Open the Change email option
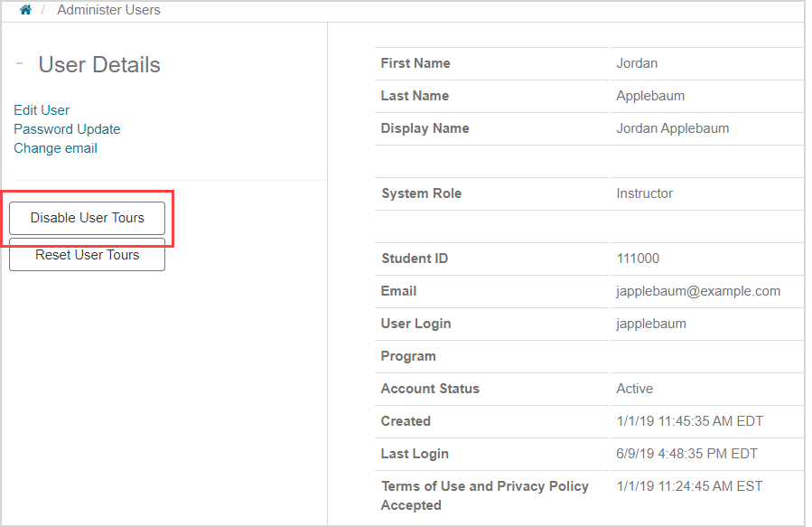Screen dimensions: 812x527 [x=55, y=147]
